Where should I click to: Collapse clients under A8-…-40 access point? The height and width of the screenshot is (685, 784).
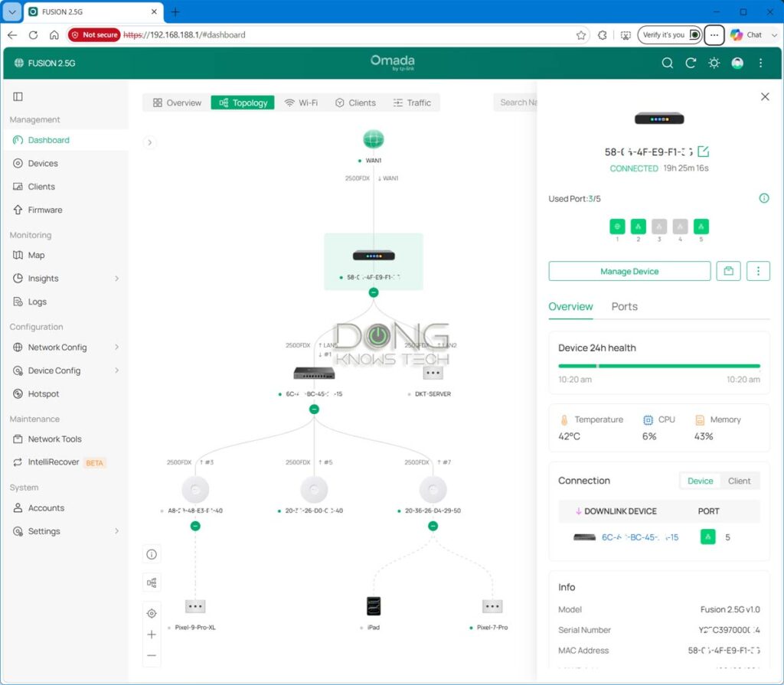point(195,526)
